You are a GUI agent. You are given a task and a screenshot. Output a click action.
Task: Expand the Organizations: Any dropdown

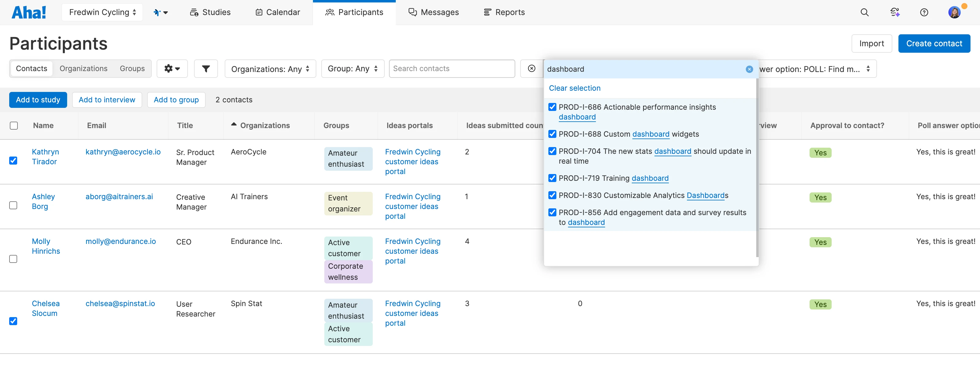click(x=270, y=69)
